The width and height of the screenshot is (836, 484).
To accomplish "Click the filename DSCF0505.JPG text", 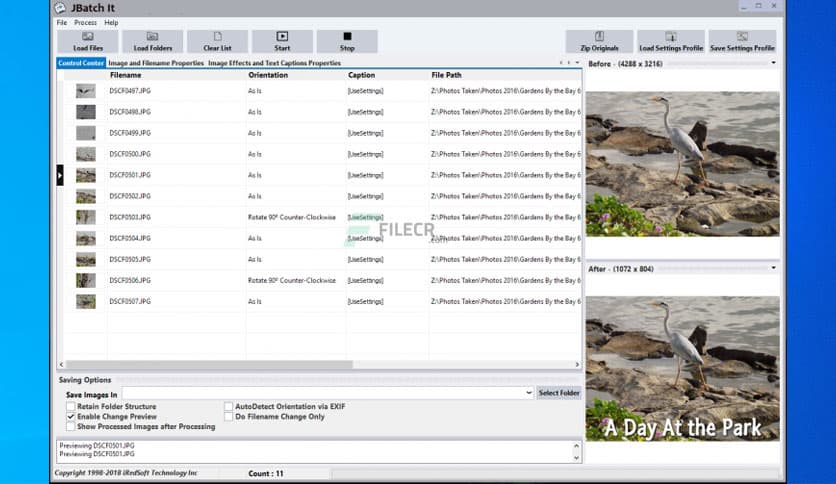I will 130,260.
